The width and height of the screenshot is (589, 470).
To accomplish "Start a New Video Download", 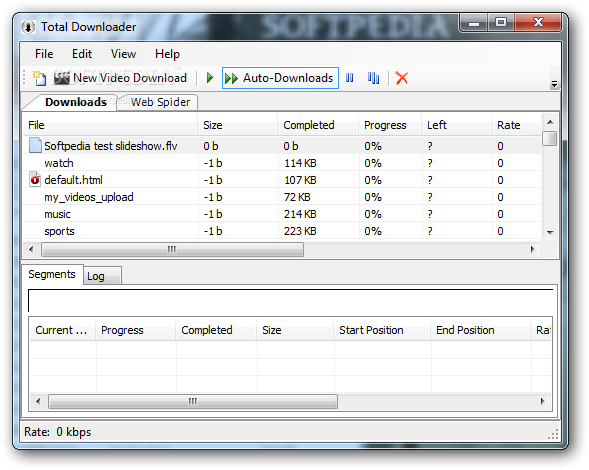I will 120,78.
